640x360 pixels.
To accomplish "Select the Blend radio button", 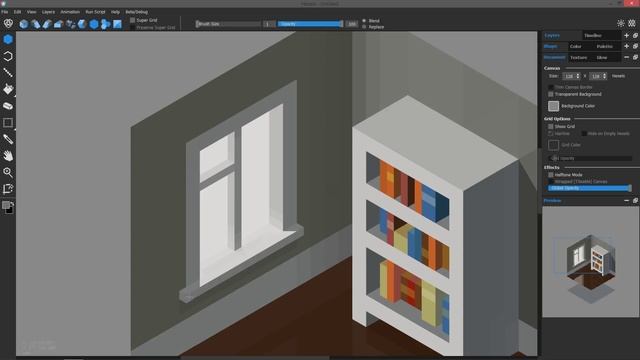I will pyautogui.click(x=364, y=20).
